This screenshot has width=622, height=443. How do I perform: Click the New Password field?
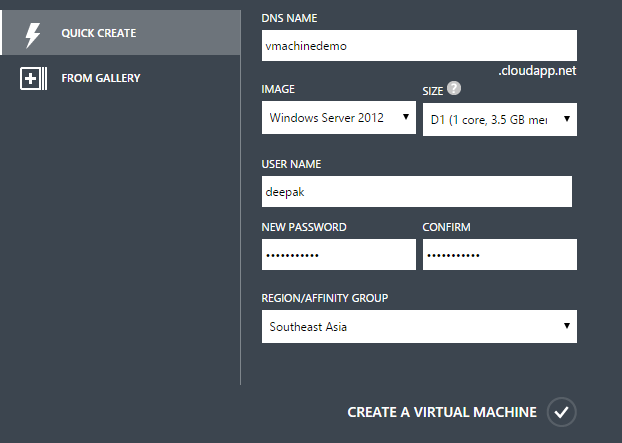click(x=338, y=255)
